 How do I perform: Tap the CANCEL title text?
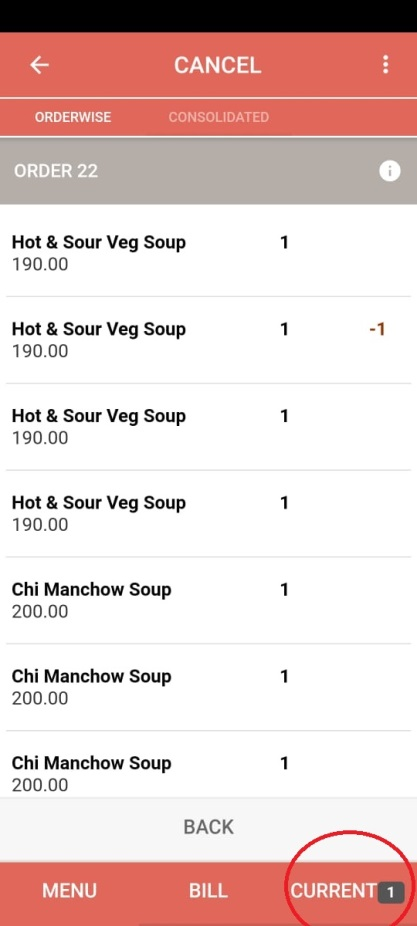click(217, 65)
